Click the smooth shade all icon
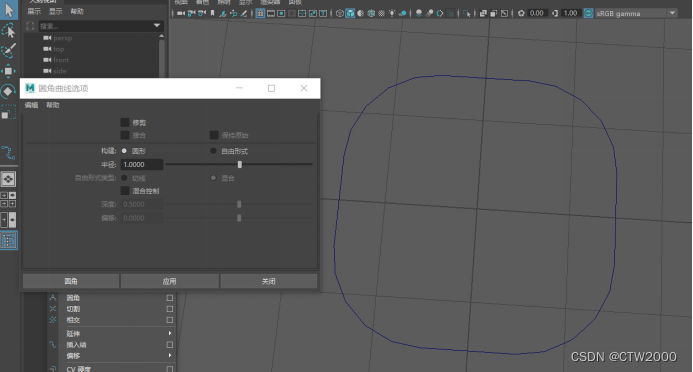693x372 pixels. (x=350, y=13)
